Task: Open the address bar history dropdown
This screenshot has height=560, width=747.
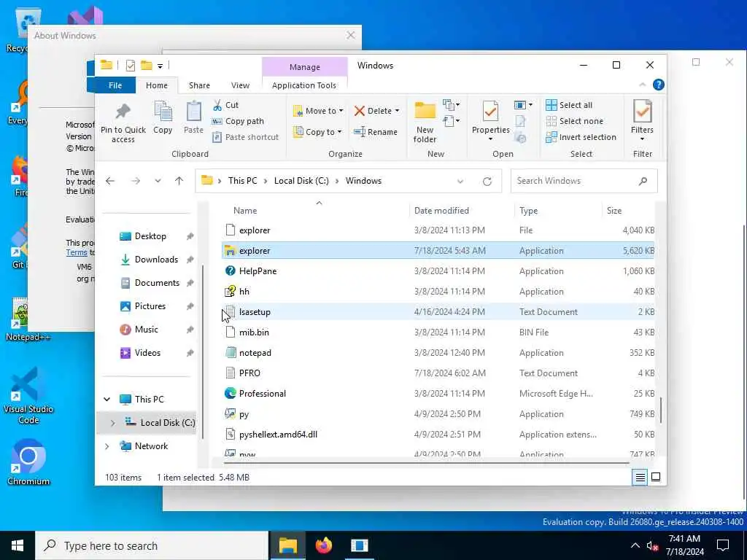Action: point(460,182)
